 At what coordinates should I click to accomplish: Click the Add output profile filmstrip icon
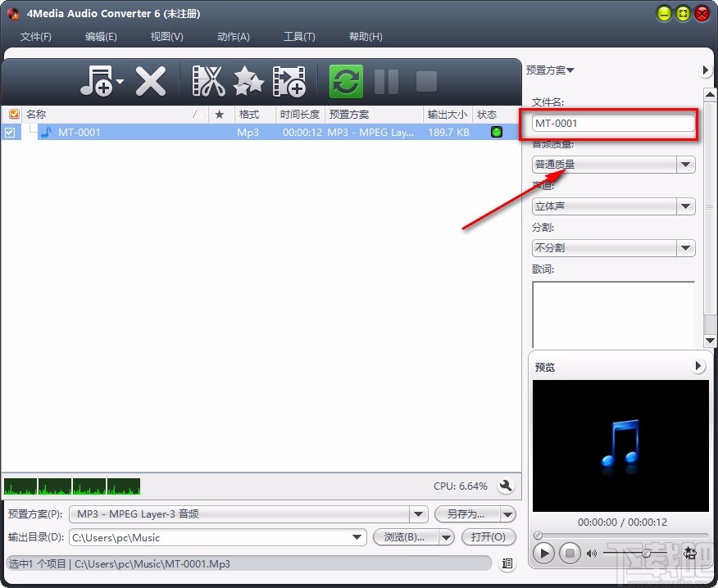point(289,81)
